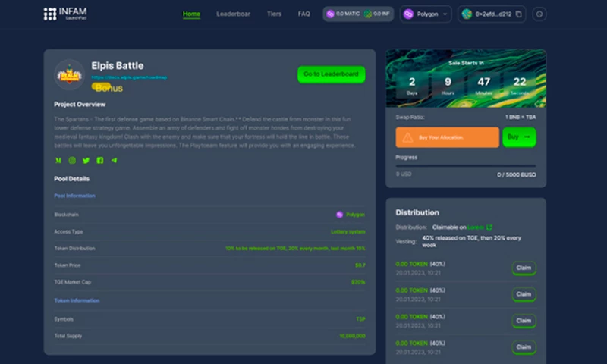Image resolution: width=607 pixels, height=364 pixels.
Task: Click the 1 BNB = TBA swap ratio
Action: [521, 117]
